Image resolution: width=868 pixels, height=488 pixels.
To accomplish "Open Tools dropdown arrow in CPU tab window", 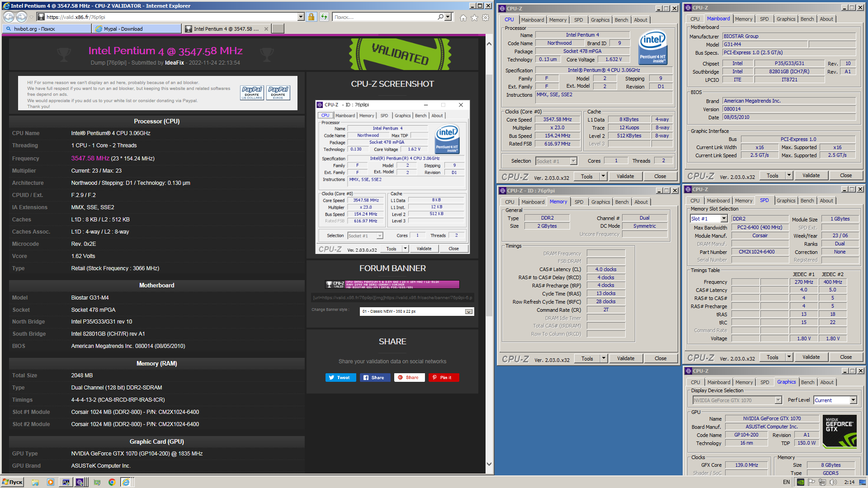I will pos(603,176).
